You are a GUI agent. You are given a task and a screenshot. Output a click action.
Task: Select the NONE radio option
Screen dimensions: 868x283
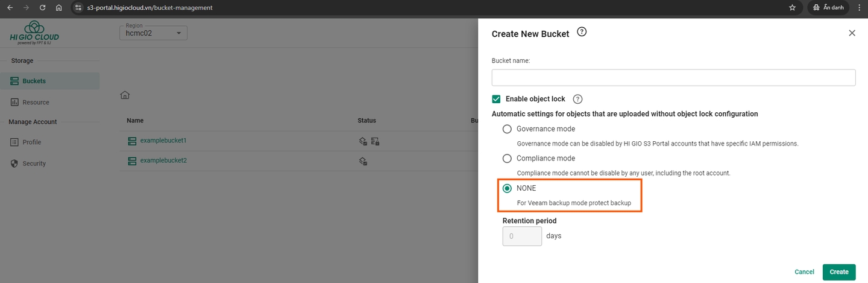[507, 188]
